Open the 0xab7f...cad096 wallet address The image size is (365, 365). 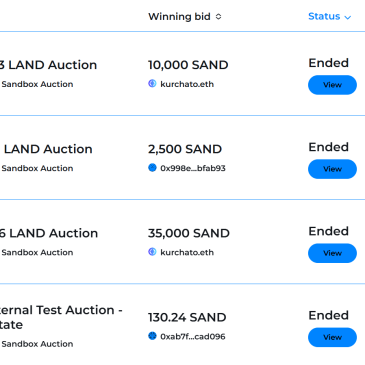pyautogui.click(x=193, y=336)
